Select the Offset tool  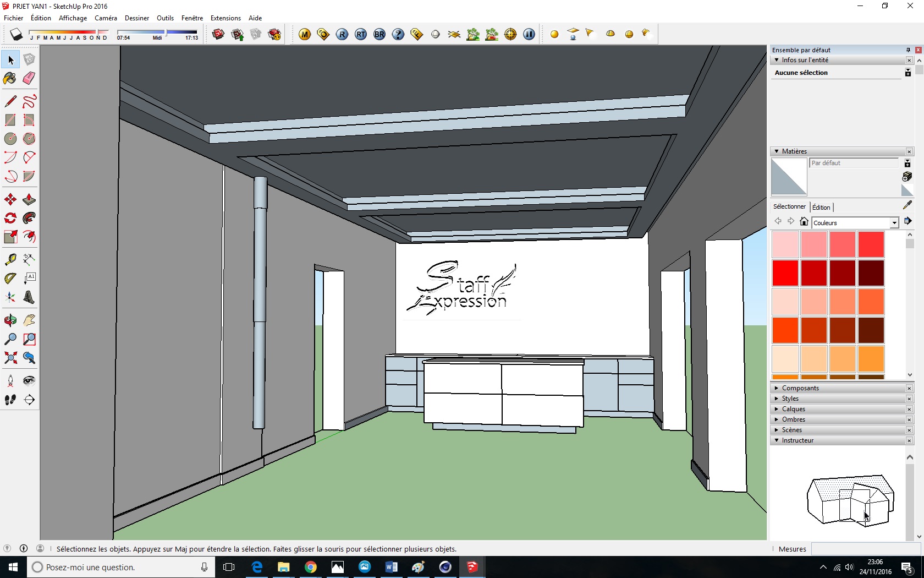(x=29, y=237)
